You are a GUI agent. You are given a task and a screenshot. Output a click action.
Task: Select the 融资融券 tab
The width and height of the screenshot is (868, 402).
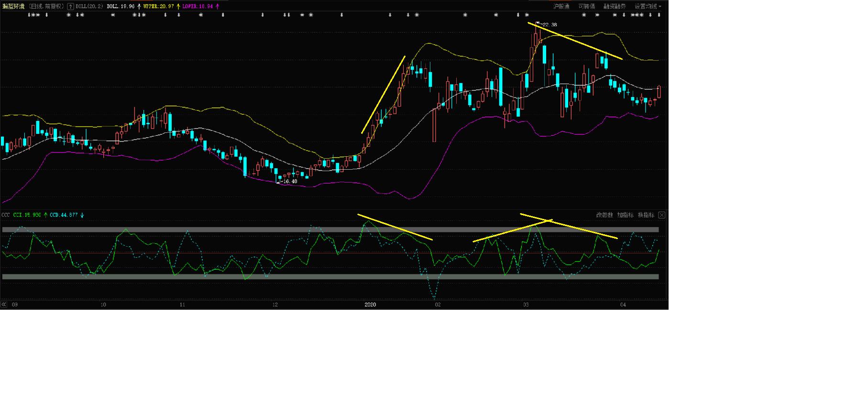click(615, 7)
